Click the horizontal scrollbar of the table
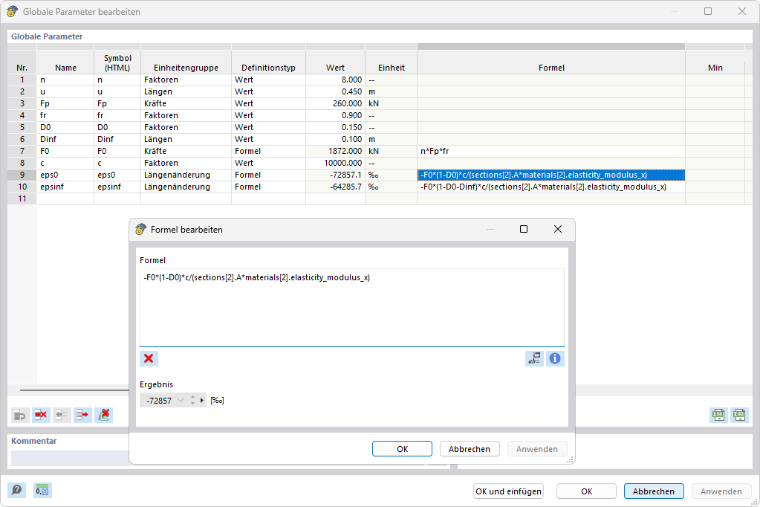Viewport: 760px width, 507px height. [74, 390]
